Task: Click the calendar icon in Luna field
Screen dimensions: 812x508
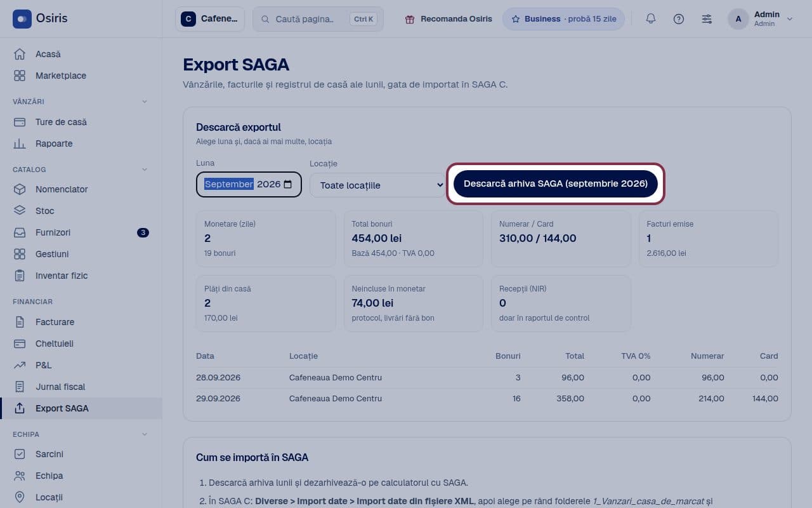Action: [287, 184]
